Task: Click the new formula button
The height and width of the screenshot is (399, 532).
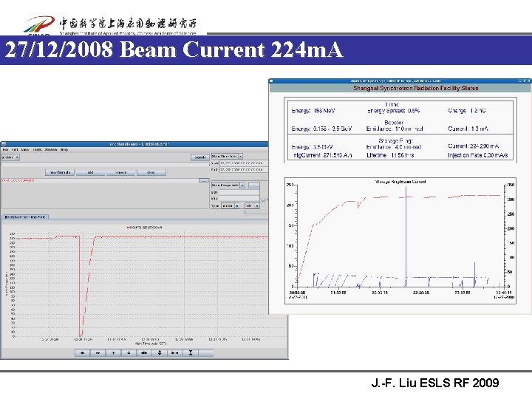Action: pos(60,172)
